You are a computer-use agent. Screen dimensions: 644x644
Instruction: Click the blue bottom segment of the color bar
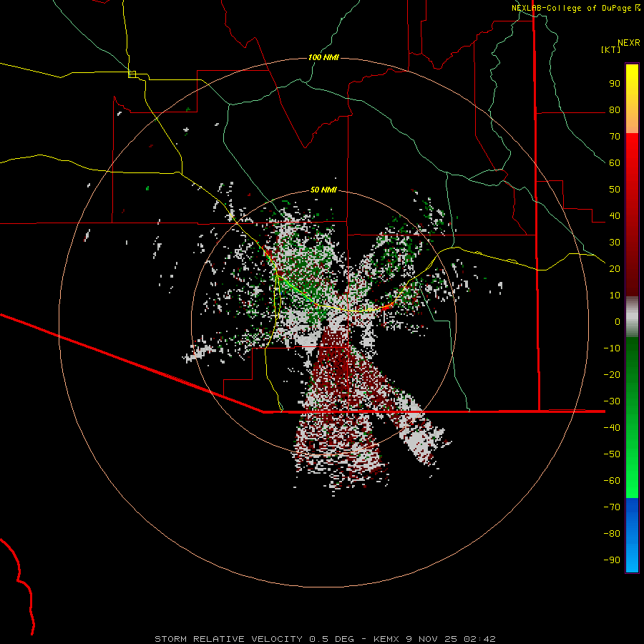click(632, 535)
